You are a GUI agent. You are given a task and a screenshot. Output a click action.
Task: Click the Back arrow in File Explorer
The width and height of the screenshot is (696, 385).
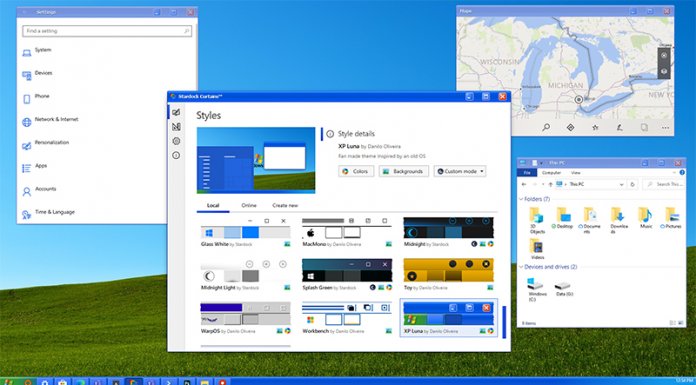point(524,184)
